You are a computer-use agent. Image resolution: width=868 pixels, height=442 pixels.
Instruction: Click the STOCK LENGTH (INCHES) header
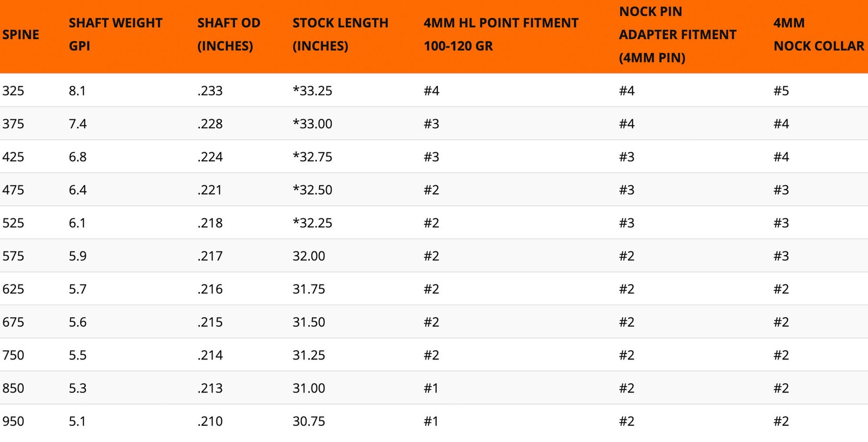[340, 34]
